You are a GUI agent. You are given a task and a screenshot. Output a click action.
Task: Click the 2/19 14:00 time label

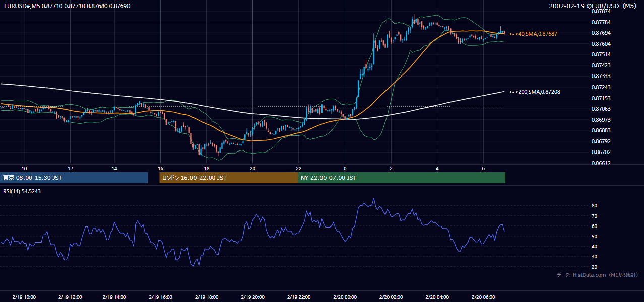pos(114,297)
